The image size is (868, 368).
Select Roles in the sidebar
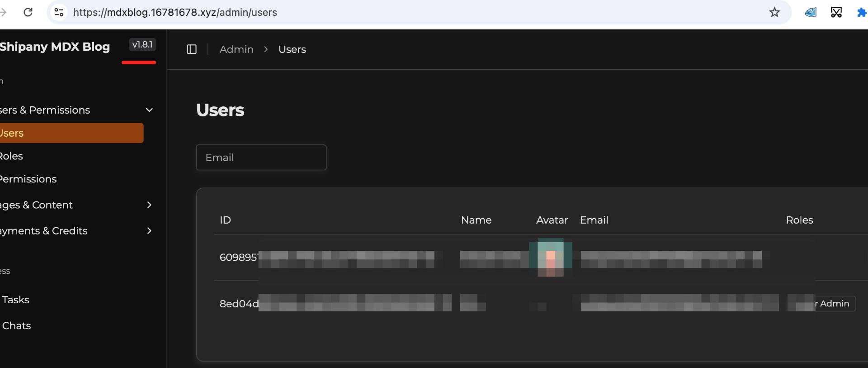pos(12,156)
